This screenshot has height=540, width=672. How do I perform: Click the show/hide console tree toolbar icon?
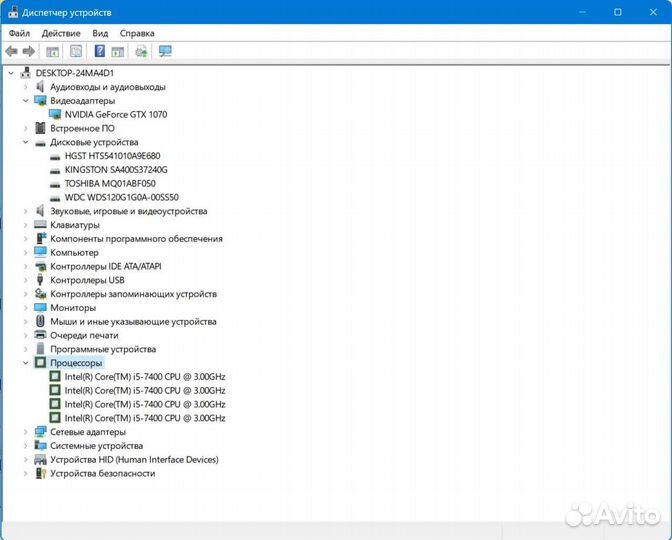point(53,51)
